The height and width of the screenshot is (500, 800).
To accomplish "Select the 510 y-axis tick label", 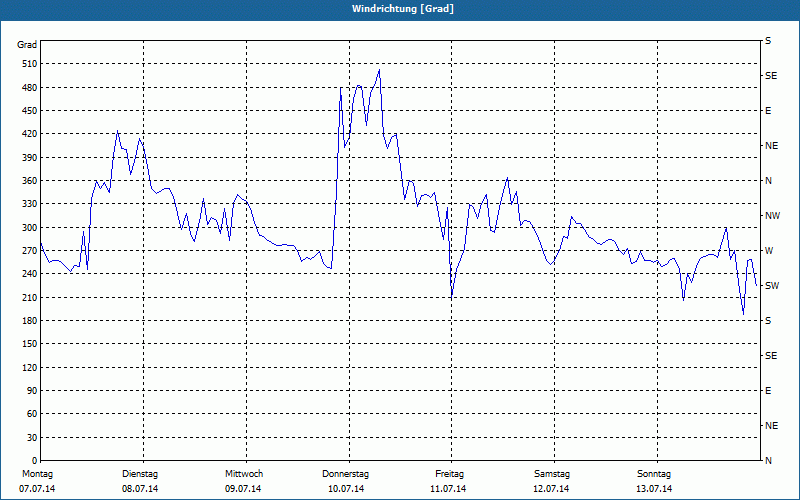I will (30, 64).
